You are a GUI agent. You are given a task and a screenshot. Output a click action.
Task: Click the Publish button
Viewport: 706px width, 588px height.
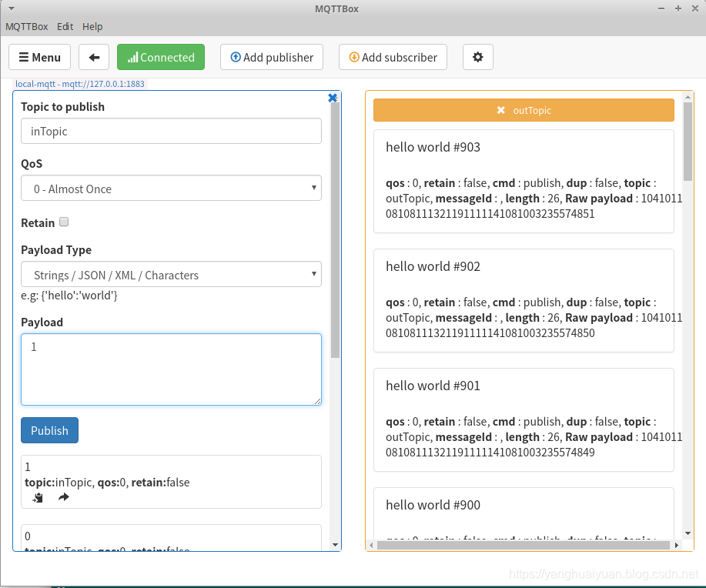click(x=49, y=430)
